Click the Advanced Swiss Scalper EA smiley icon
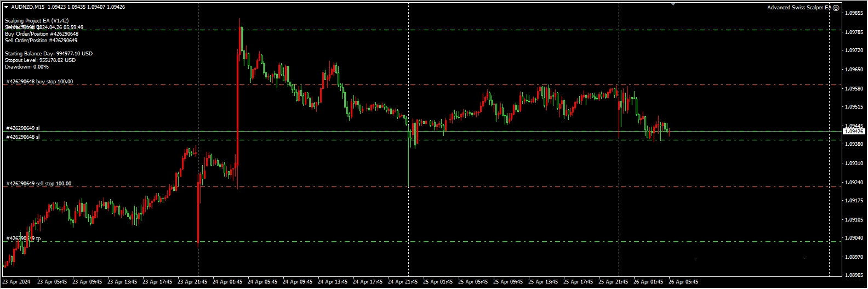This screenshot has width=868, height=289. [836, 8]
